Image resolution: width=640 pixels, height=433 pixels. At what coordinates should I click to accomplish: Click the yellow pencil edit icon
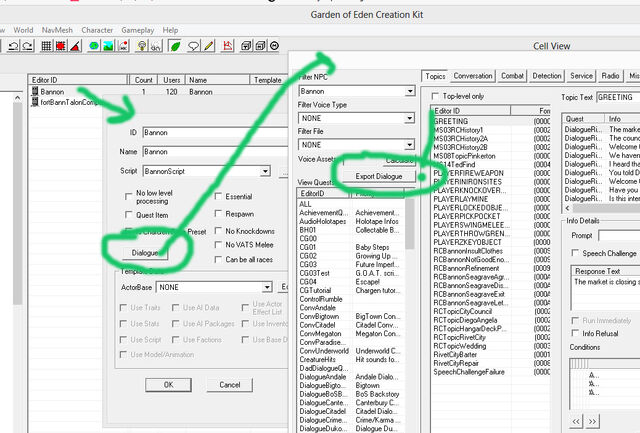209,46
